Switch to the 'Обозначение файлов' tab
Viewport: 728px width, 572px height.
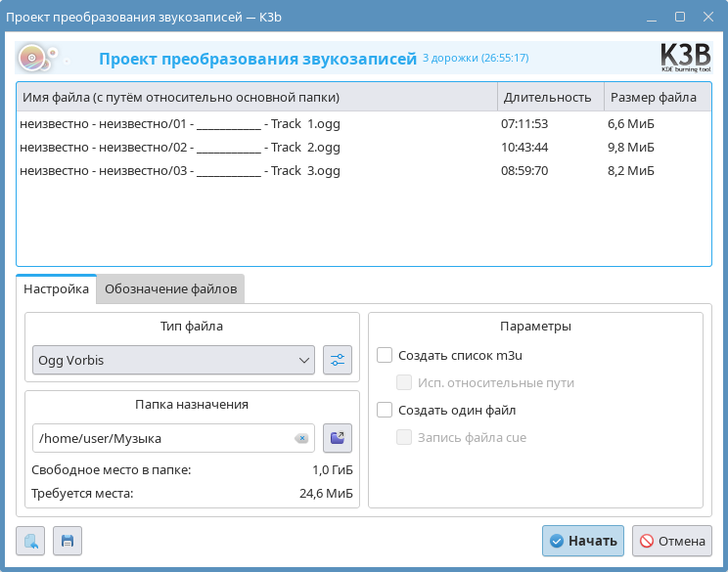coord(170,288)
